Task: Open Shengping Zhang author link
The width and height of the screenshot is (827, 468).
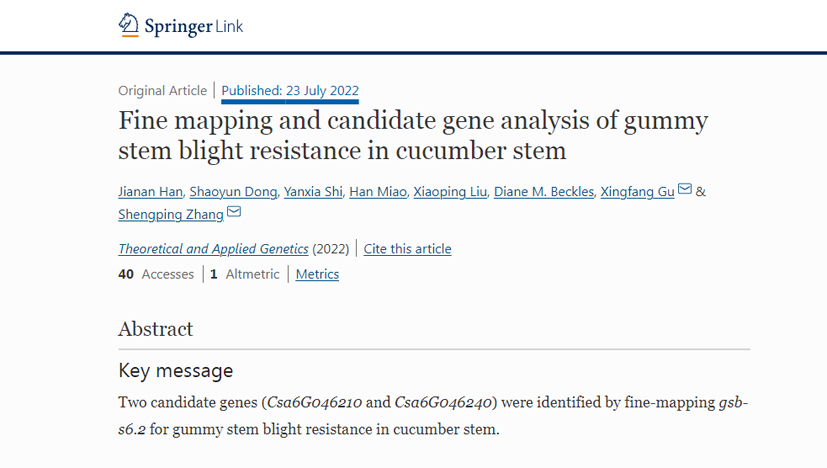Action: pos(171,214)
